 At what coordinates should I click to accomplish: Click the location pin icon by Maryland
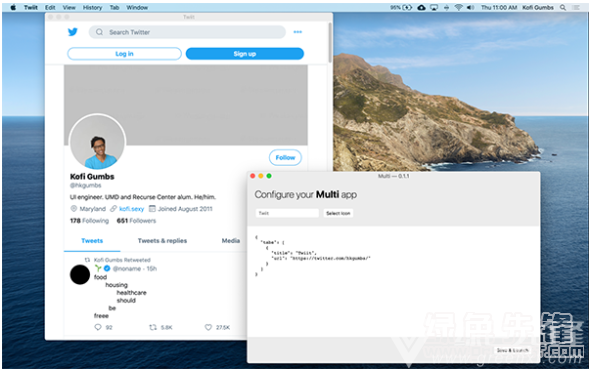74,209
